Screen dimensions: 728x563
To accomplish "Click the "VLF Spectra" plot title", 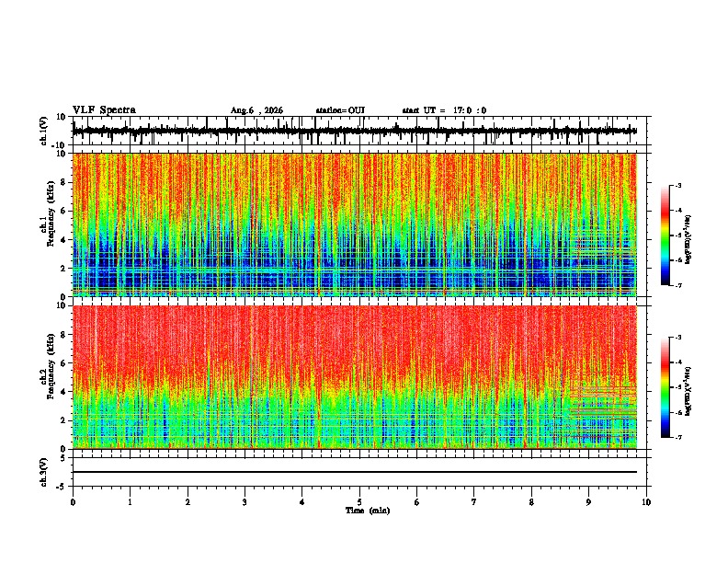I will click(x=104, y=110).
